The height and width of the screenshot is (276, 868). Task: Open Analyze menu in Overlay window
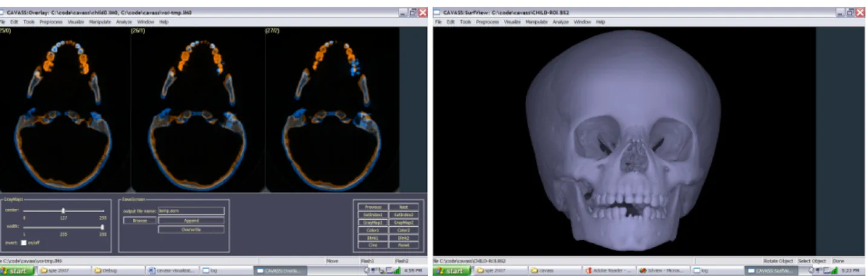125,22
